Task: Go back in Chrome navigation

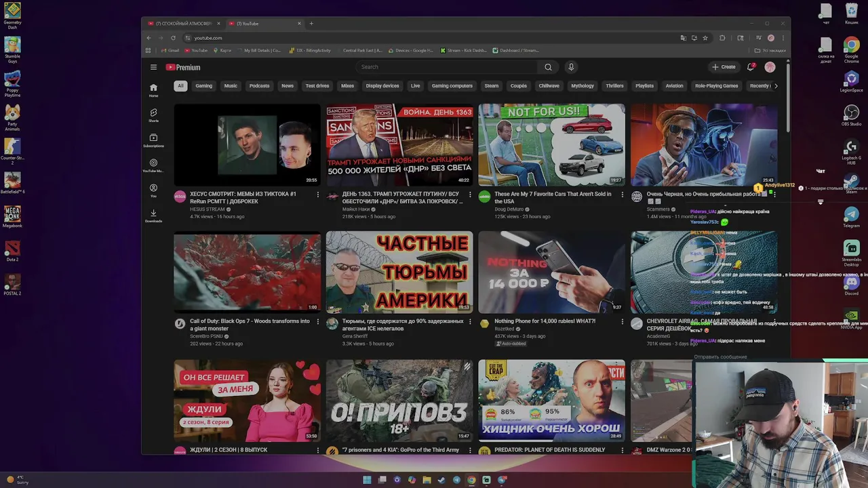Action: pyautogui.click(x=149, y=38)
